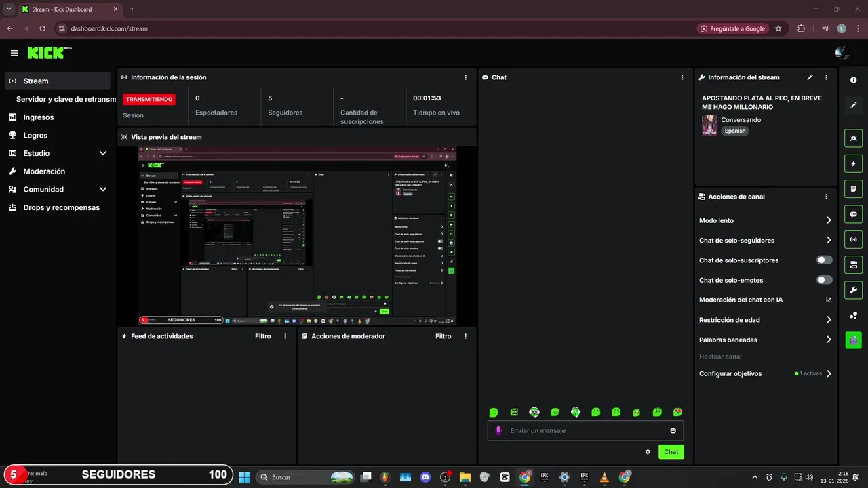Click the stream title APOSTANDO PLATA AL PEO

762,102
